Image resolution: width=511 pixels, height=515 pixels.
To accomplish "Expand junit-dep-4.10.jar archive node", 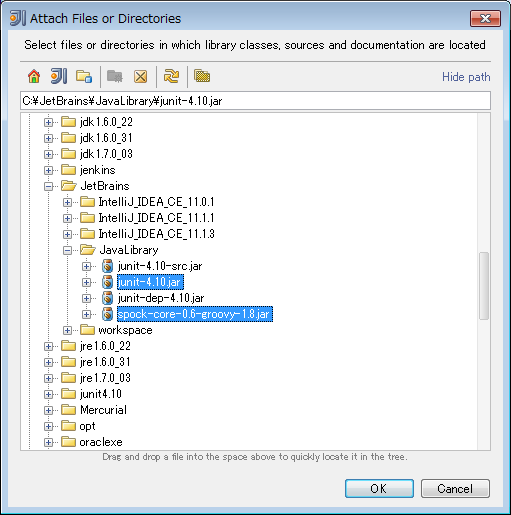I will (x=86, y=298).
